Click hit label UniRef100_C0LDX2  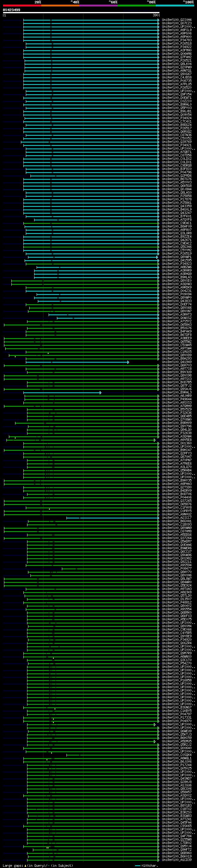(x=177, y=159)
